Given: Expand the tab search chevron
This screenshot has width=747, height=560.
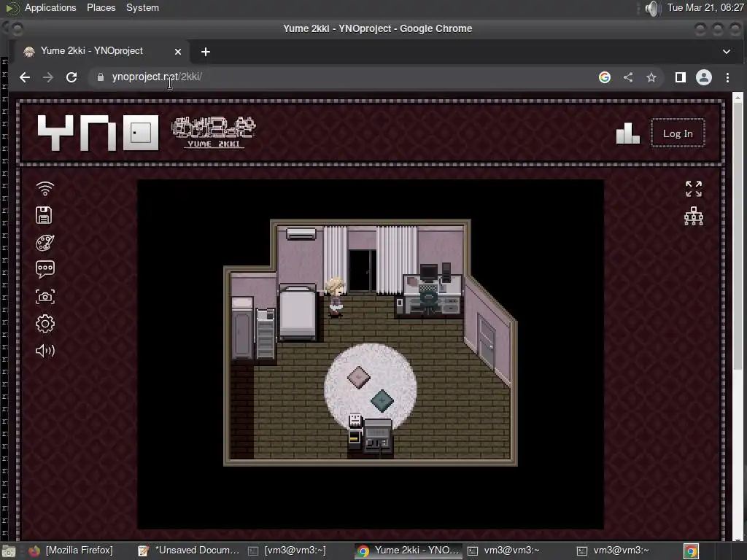Looking at the screenshot, I should [727, 52].
